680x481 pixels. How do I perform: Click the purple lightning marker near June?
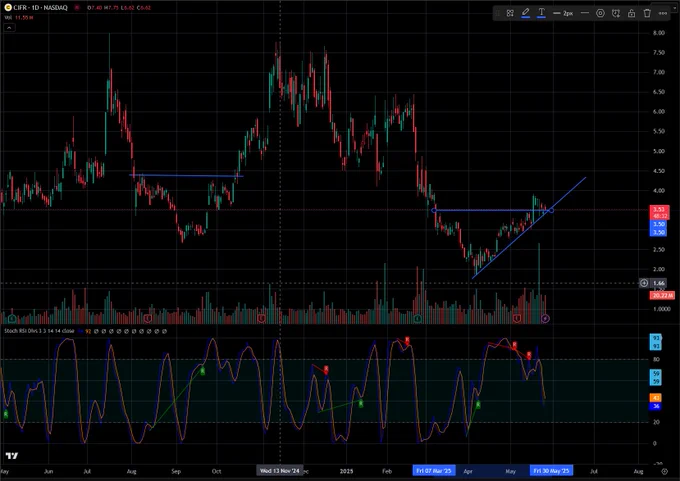tap(546, 319)
